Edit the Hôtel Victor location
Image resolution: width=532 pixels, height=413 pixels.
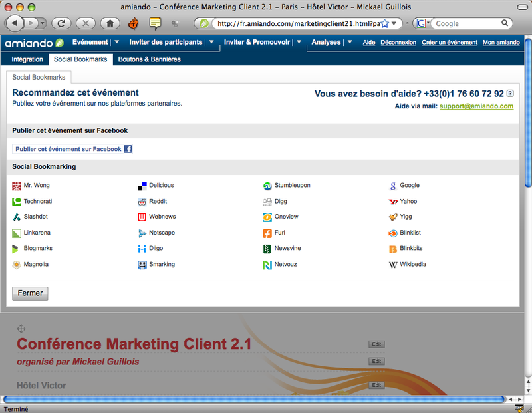coord(376,385)
